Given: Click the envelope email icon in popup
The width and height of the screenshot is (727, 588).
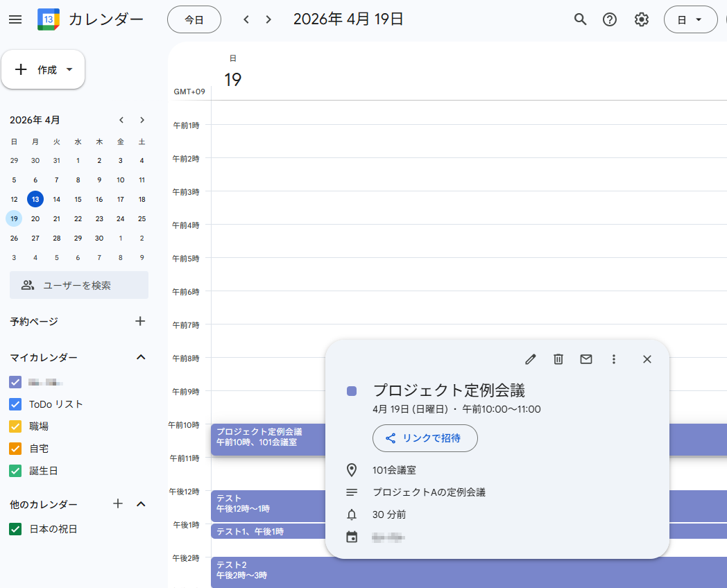Looking at the screenshot, I should point(586,359).
